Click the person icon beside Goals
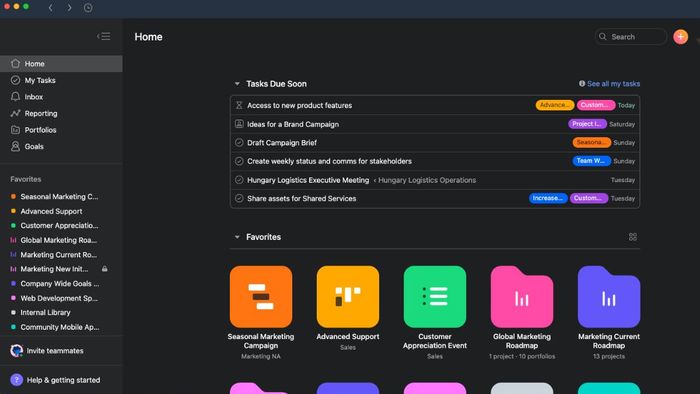 (16, 146)
